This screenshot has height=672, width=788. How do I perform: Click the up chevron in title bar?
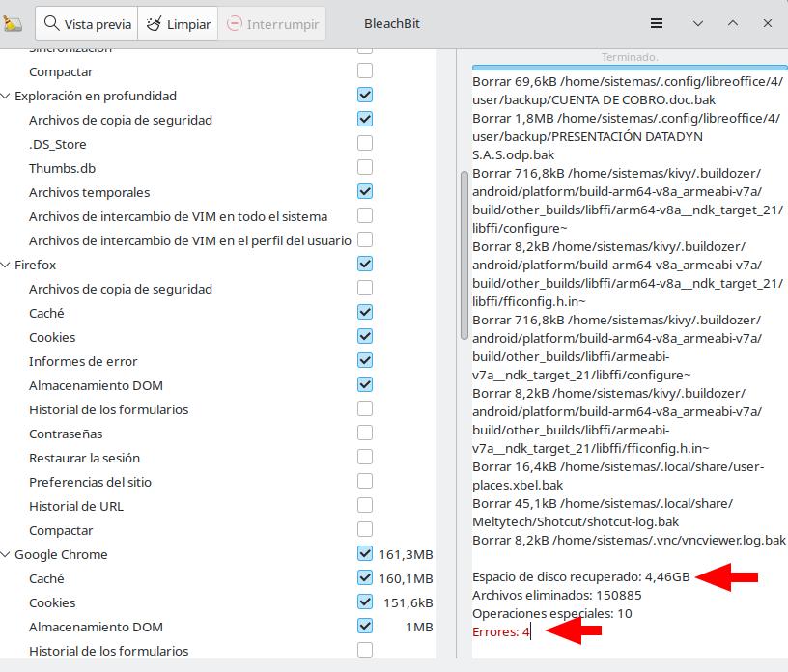733,23
